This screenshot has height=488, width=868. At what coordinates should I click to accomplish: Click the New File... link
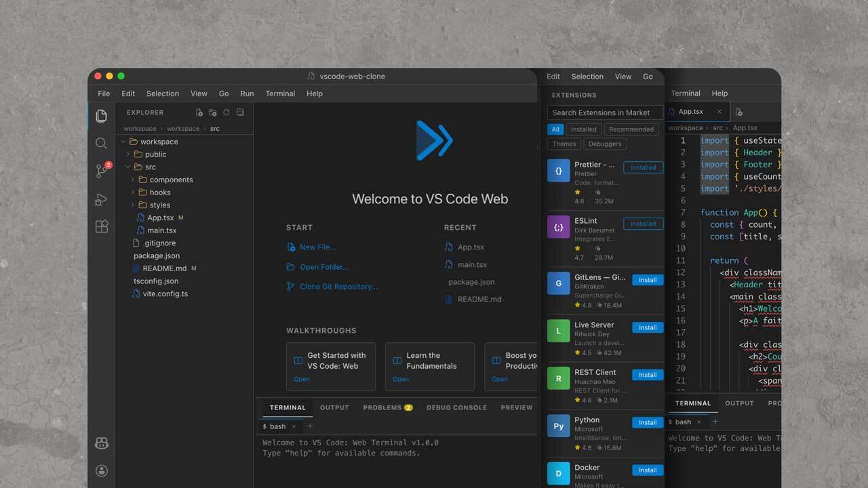point(317,247)
